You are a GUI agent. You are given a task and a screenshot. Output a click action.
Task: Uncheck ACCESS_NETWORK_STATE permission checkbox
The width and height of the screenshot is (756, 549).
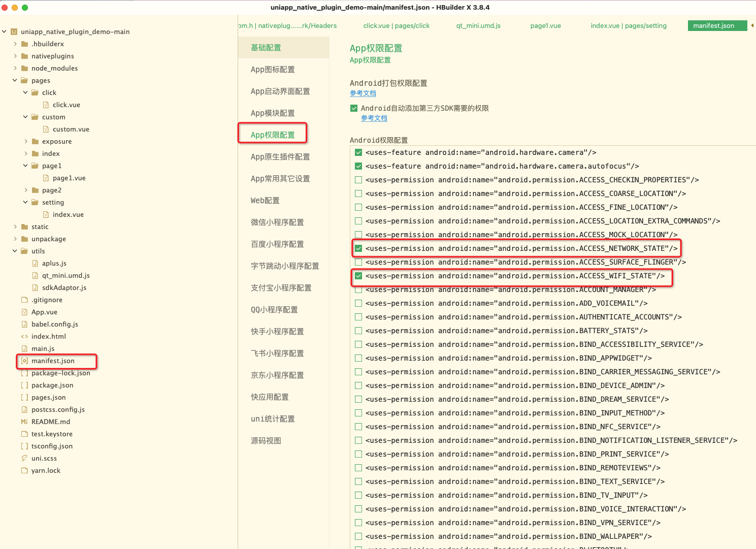[358, 248]
